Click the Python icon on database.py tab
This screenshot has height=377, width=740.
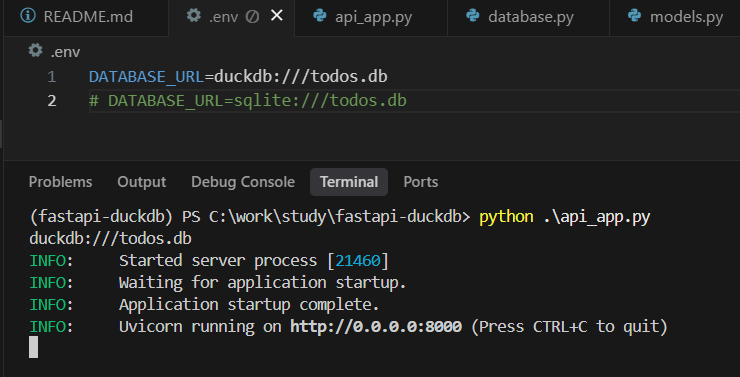tap(473, 16)
